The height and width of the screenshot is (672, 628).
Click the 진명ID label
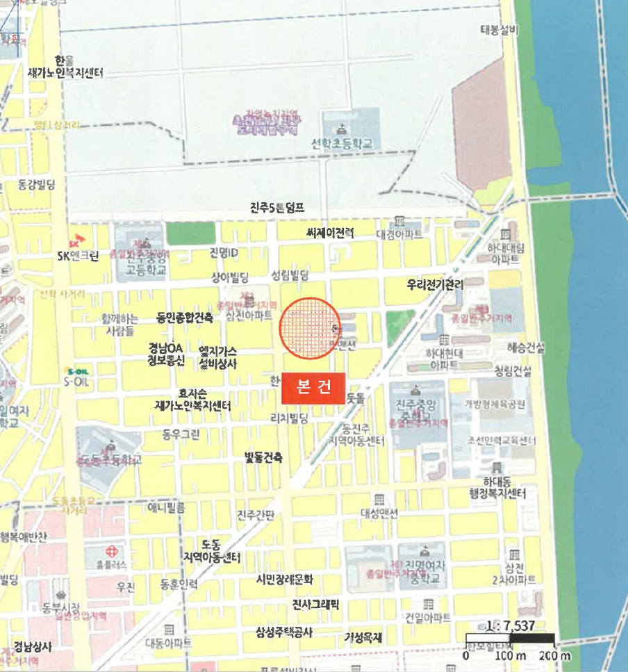point(224,253)
